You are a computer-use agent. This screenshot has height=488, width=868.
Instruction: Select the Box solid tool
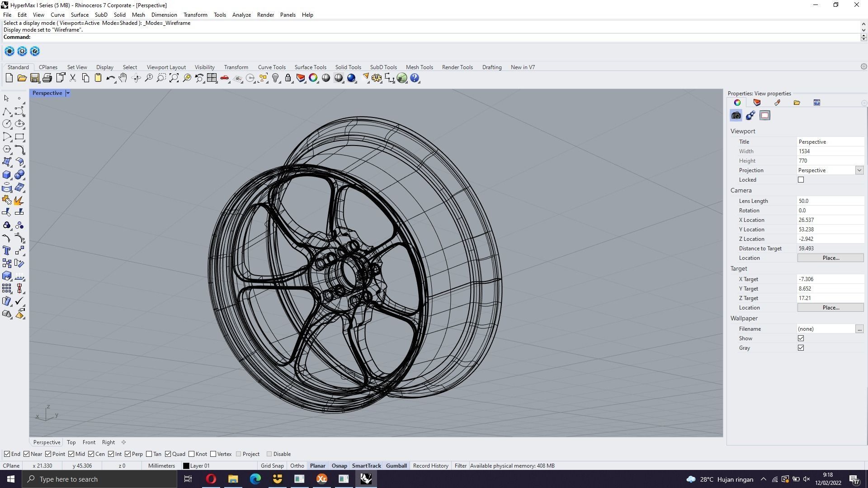point(7,175)
